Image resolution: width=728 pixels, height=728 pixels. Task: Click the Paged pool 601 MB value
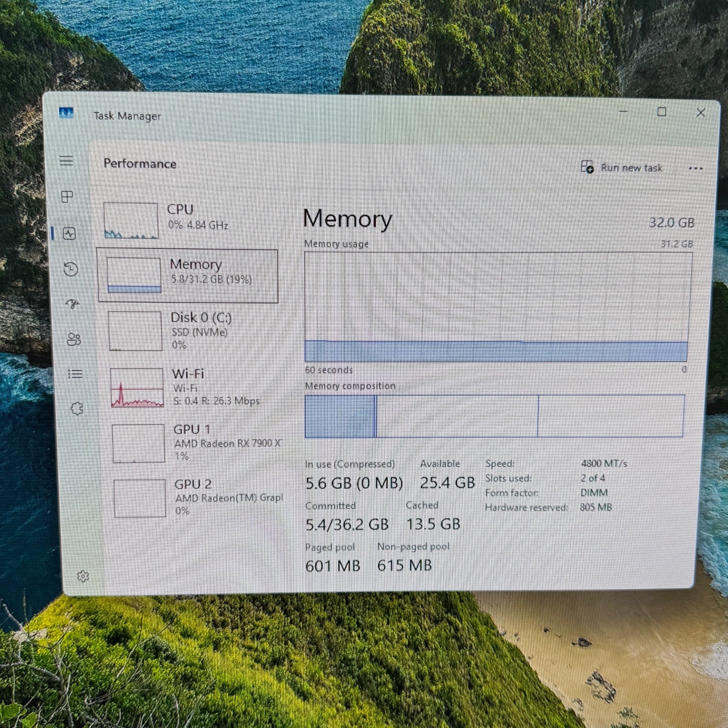tap(333, 566)
